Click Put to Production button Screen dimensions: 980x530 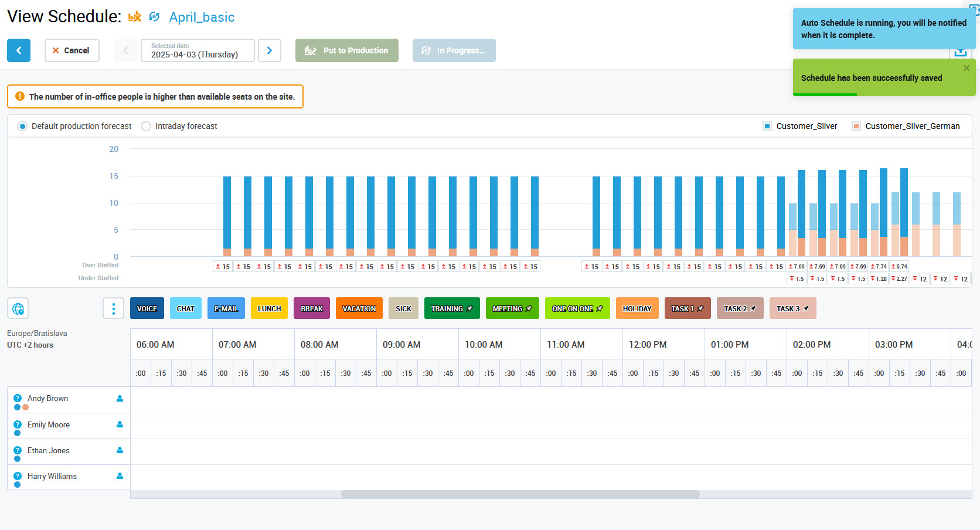coord(347,50)
